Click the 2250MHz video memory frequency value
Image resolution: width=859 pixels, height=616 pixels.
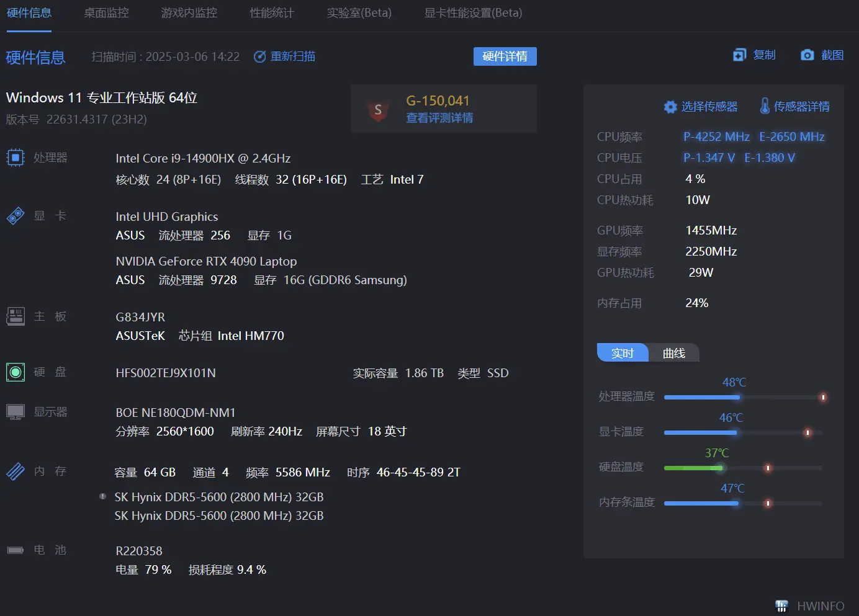(711, 251)
